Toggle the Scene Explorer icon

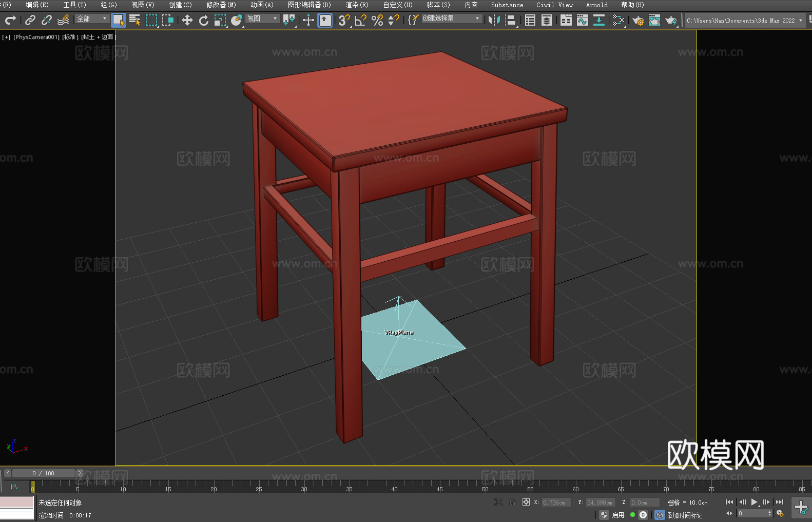(530, 20)
